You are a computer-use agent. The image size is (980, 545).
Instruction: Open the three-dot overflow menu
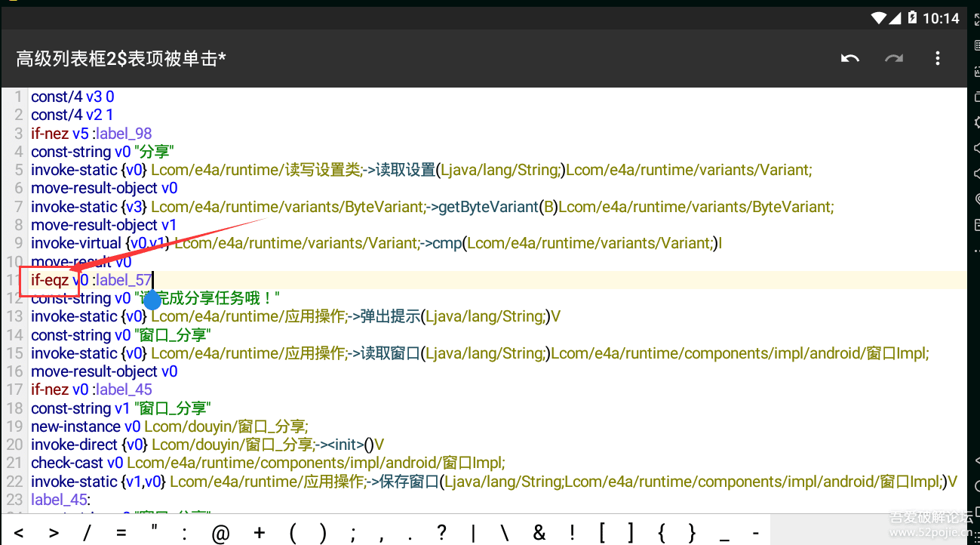938,59
